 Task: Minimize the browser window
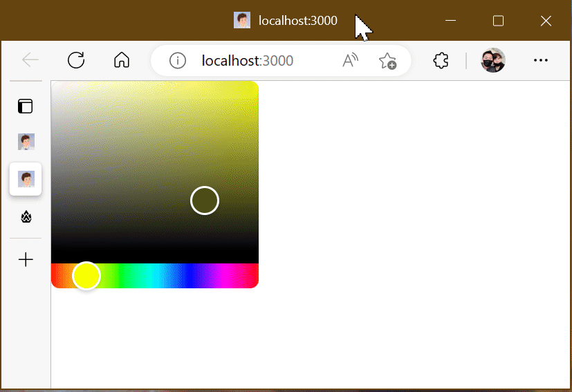point(450,21)
